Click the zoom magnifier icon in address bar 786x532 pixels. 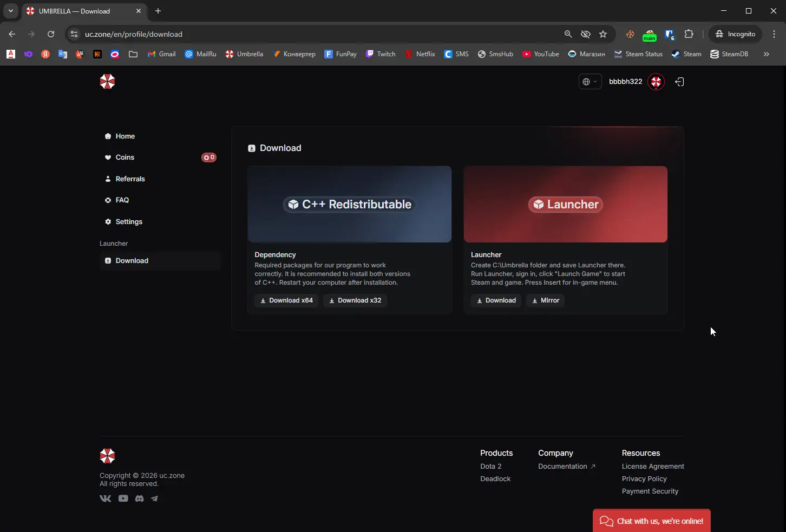pos(568,34)
